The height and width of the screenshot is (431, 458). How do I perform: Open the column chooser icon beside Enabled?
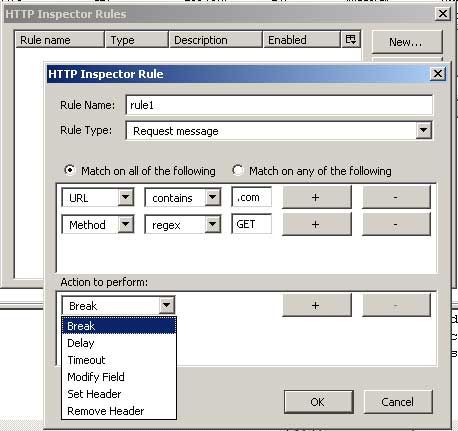[351, 40]
